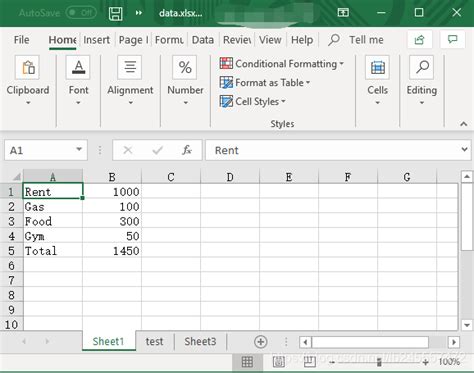Open Conditional Formatting menu
Viewport: 474px width, 373px height.
pyautogui.click(x=282, y=64)
